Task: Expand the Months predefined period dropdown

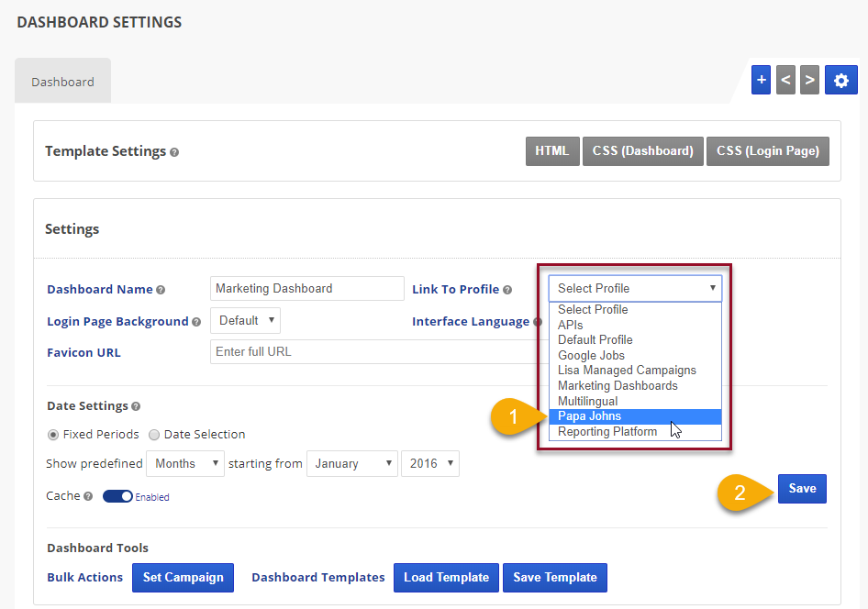Action: tap(184, 463)
